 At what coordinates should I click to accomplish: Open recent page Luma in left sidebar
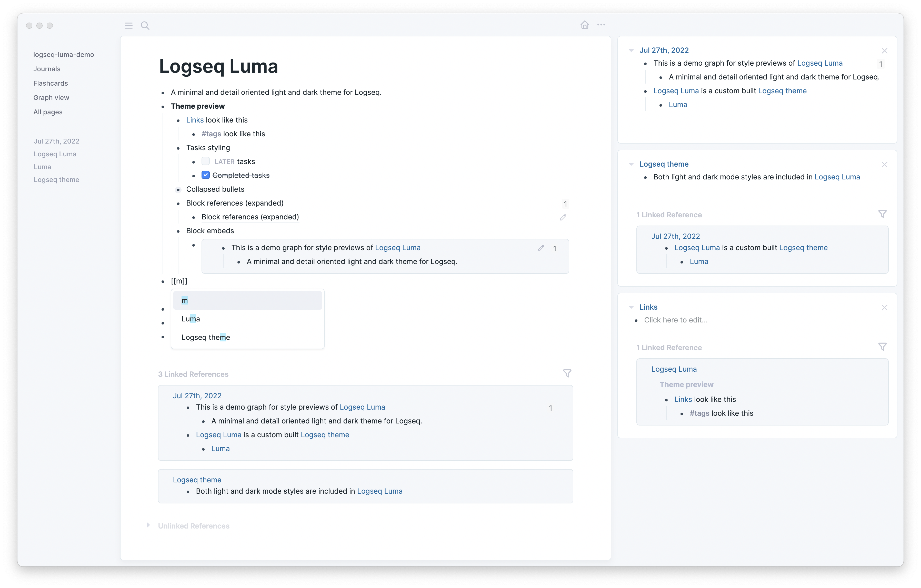coord(43,167)
